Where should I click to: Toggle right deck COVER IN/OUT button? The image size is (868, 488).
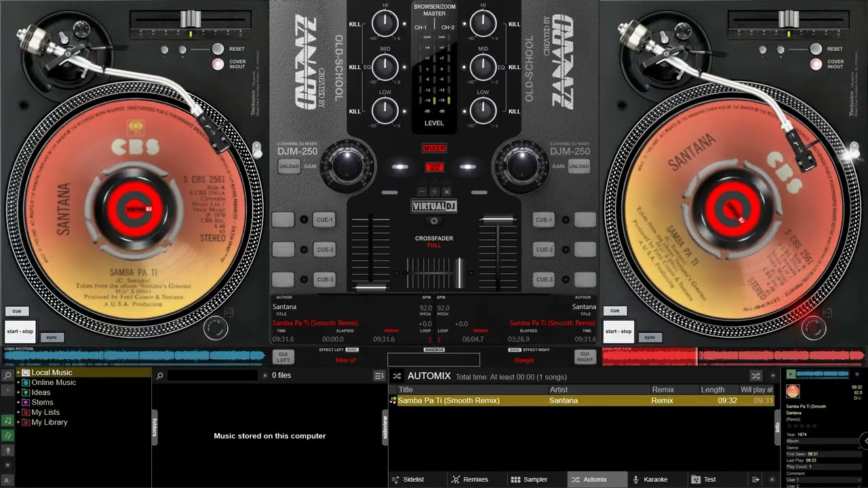coord(816,64)
